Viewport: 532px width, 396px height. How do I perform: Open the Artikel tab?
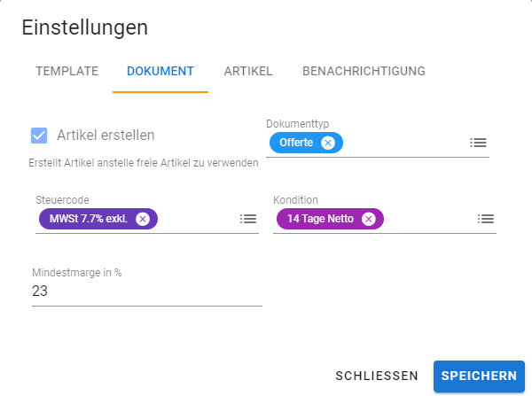tap(248, 71)
